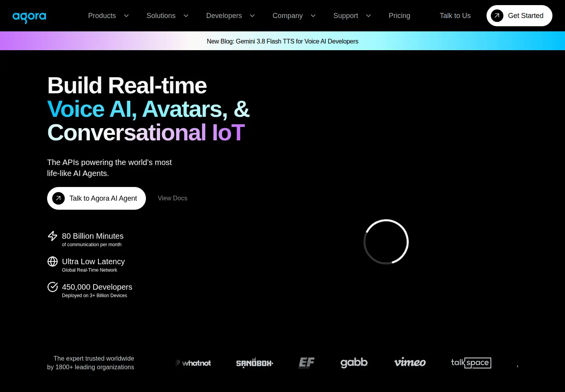The height and width of the screenshot is (392, 565).
Task: Click the arrow icon in Get Started button
Action: click(497, 16)
